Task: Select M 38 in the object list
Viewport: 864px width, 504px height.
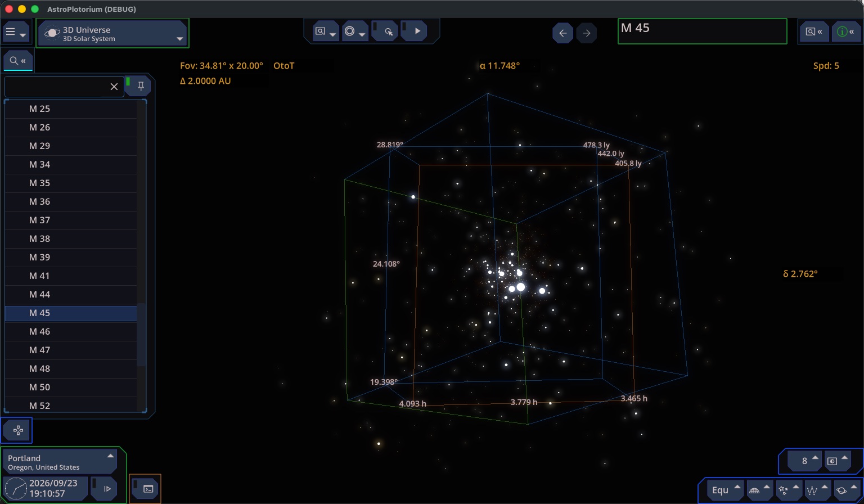Action: [71, 238]
